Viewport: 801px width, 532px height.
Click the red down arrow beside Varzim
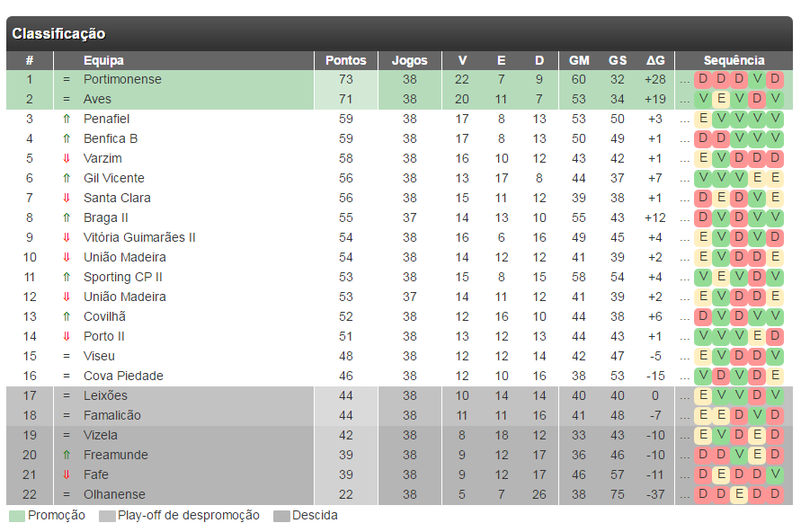67,159
